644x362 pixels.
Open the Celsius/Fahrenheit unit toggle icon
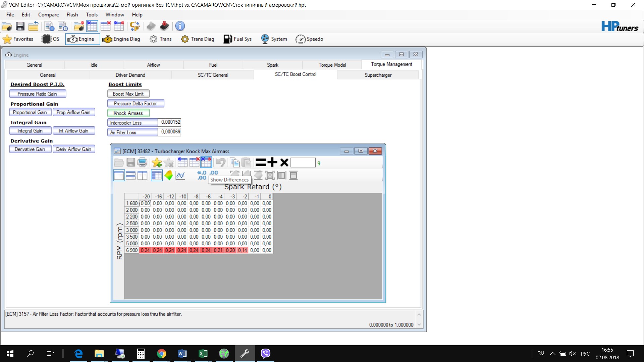[135, 26]
